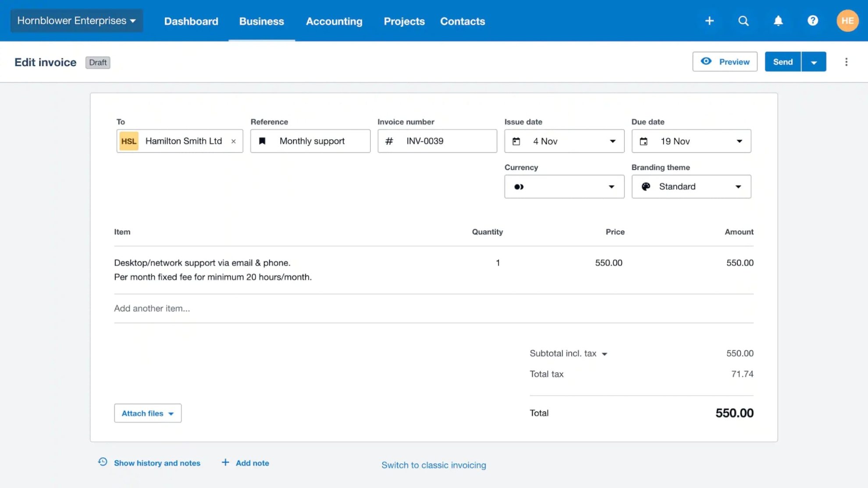
Task: Click the Add note text link
Action: (x=252, y=463)
